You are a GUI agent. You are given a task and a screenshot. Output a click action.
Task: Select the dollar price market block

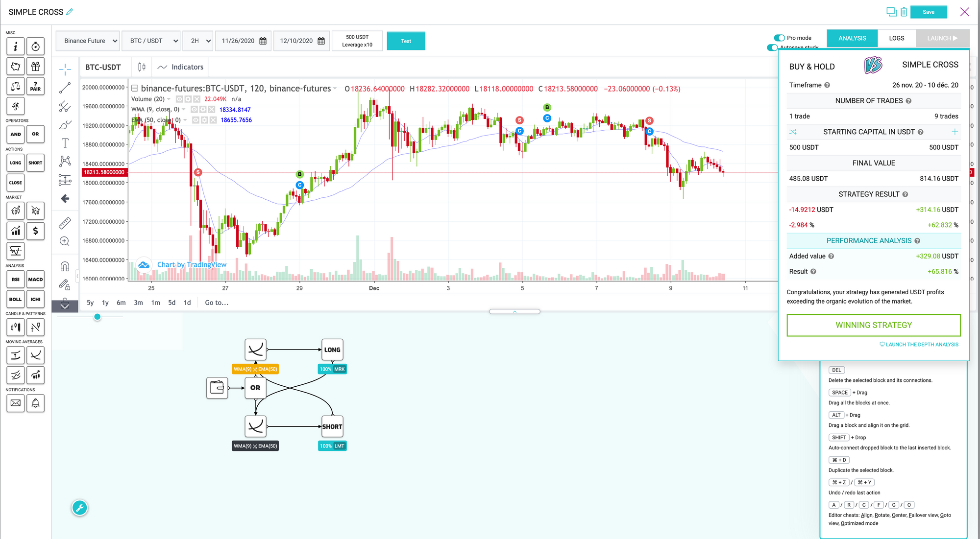point(35,231)
